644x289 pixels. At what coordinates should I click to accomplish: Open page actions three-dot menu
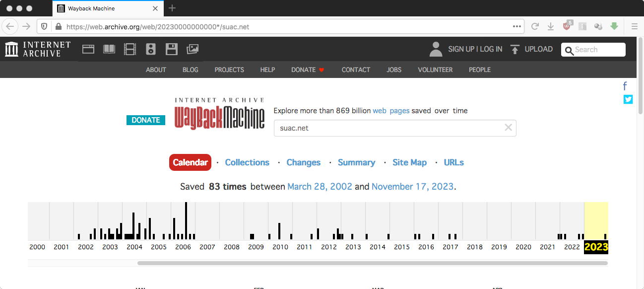coord(517,26)
